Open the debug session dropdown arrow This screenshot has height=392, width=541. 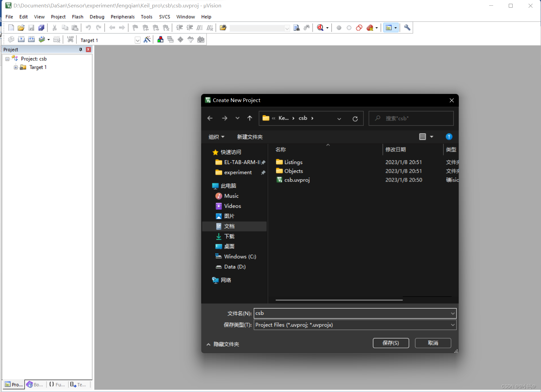tap(327, 28)
